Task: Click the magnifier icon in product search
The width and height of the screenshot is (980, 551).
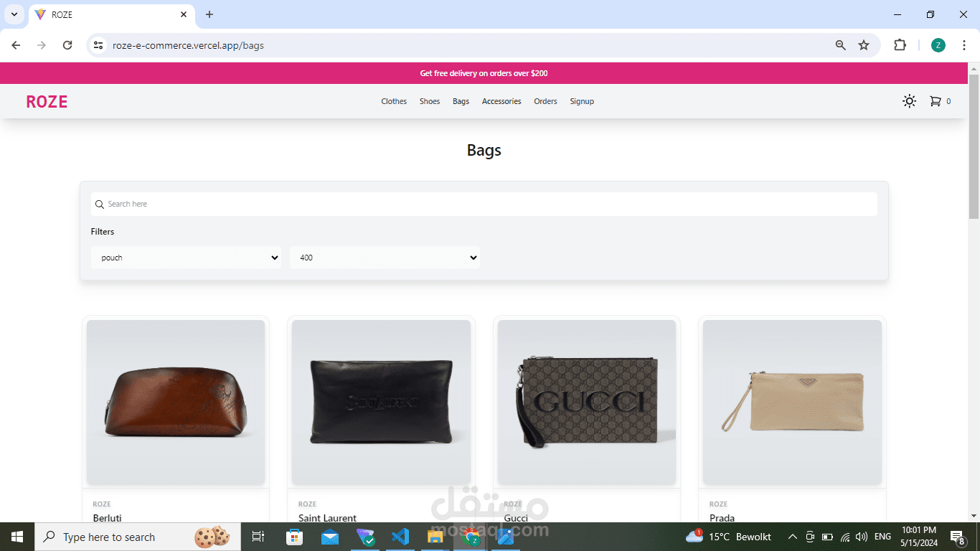Action: 100,204
